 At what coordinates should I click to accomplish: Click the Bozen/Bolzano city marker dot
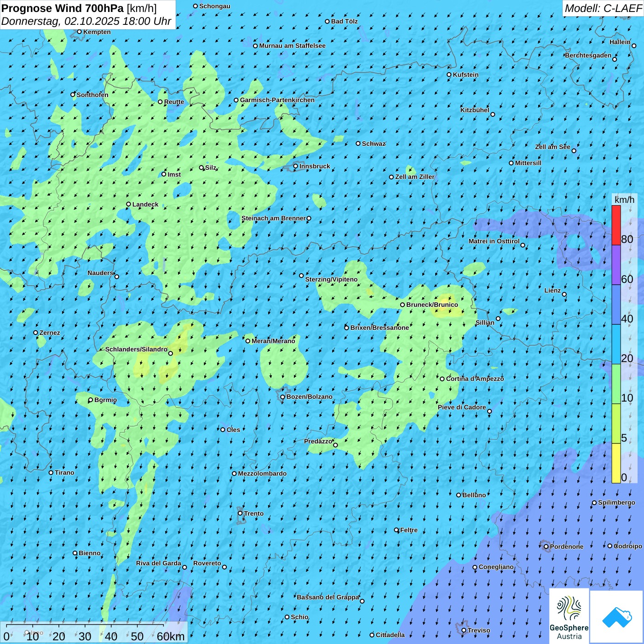pos(282,397)
